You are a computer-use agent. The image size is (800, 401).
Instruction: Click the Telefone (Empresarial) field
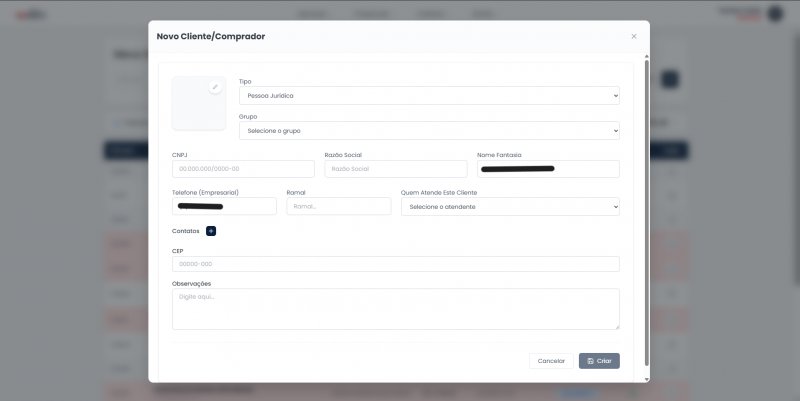click(x=224, y=206)
